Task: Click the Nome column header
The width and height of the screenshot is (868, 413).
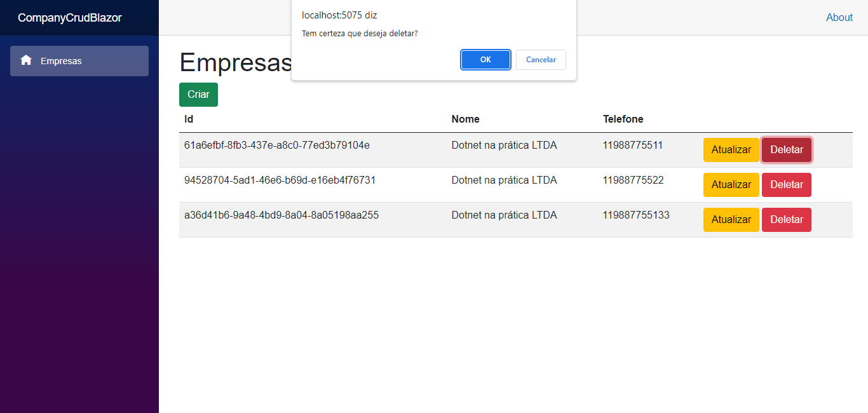Action: [465, 119]
